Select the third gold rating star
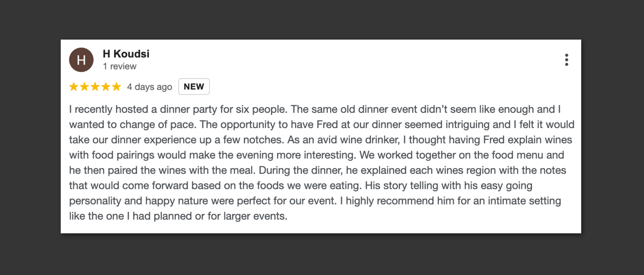This screenshot has height=275, width=644. [x=95, y=86]
